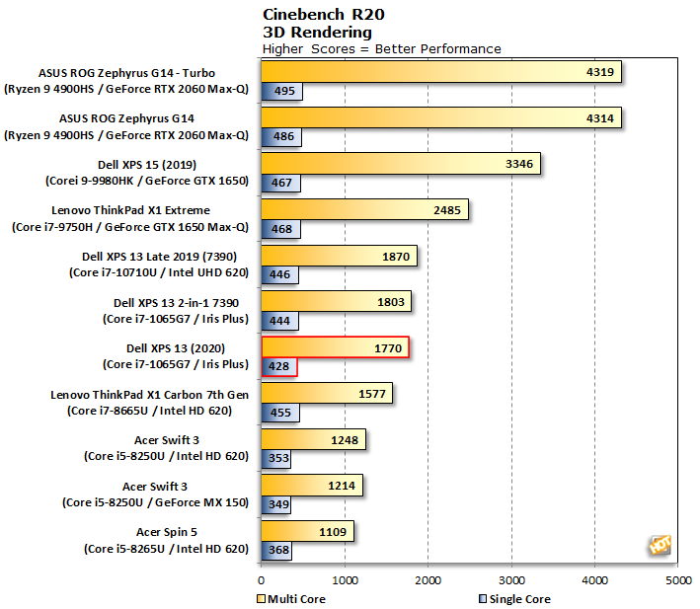Click 'Dell XPS 13 2-in-1 7390' label
The width and height of the screenshot is (700, 609).
[177, 303]
